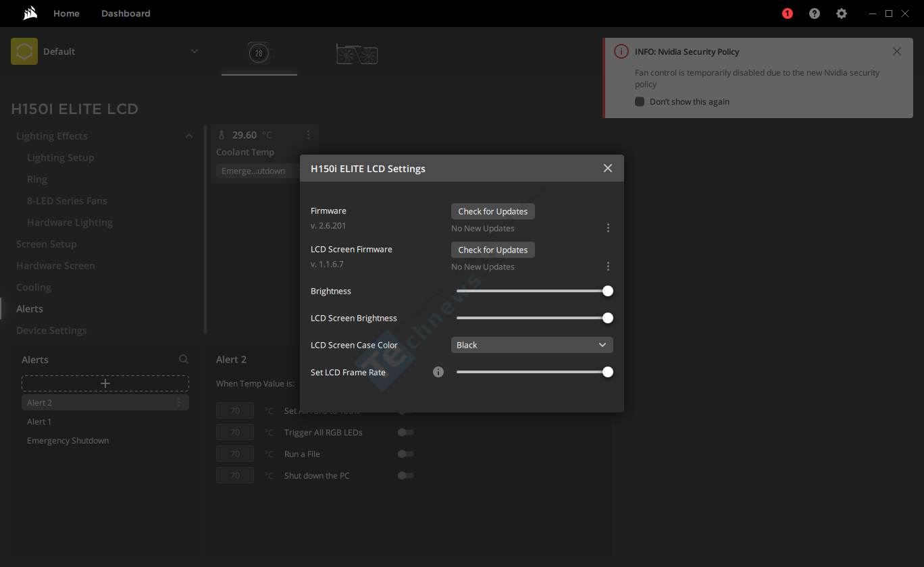Screen dimensions: 924x567
Task: Open the notifications red badge icon
Action: point(788,13)
